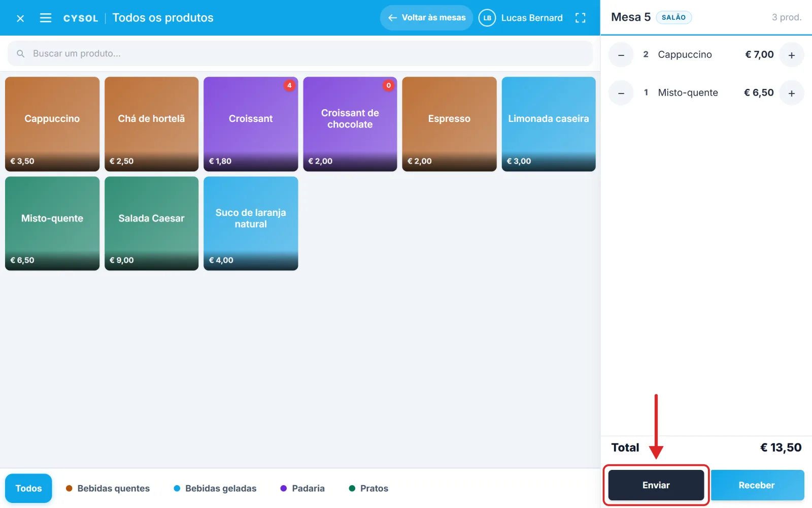Close the POS screen with the X icon

tap(20, 18)
